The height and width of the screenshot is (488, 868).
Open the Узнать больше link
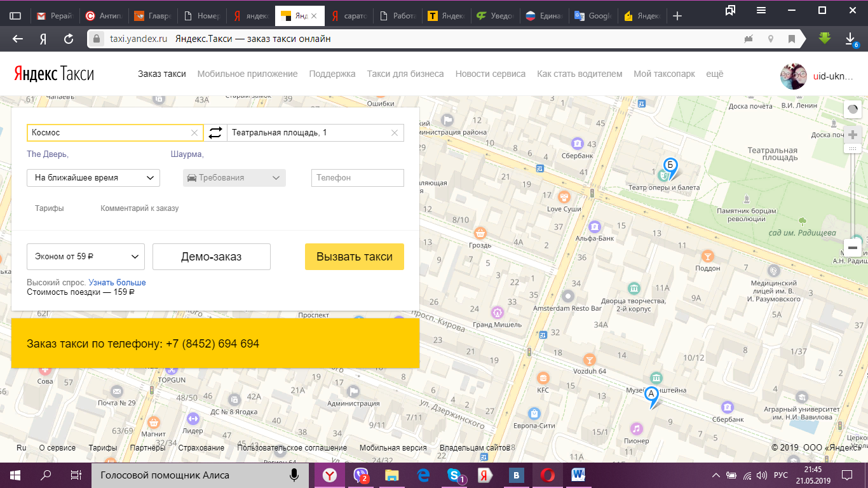118,282
